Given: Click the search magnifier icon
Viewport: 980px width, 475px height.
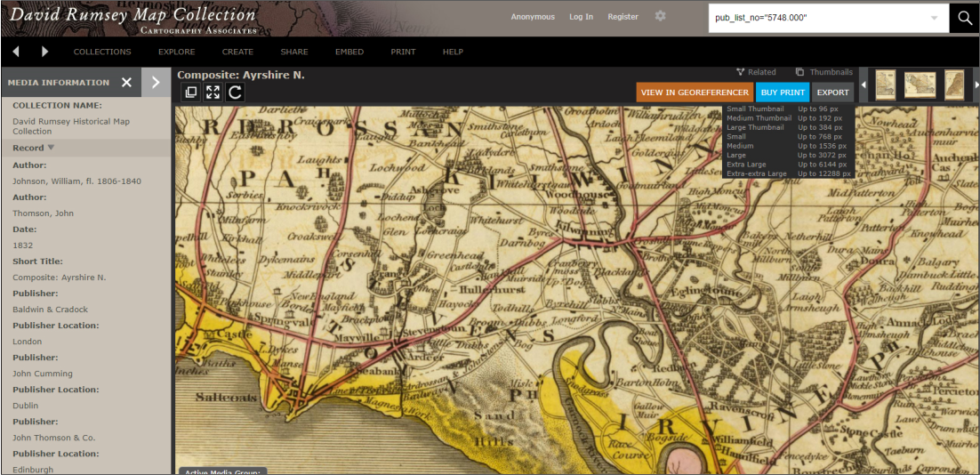Looking at the screenshot, I should click(964, 18).
